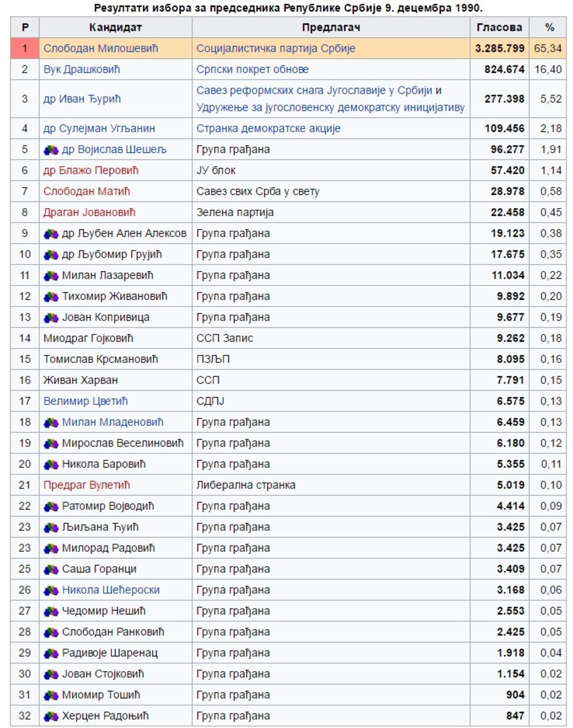Click the group icon beside др Војислав Шешељ
The height and width of the screenshot is (728, 573).
point(51,150)
